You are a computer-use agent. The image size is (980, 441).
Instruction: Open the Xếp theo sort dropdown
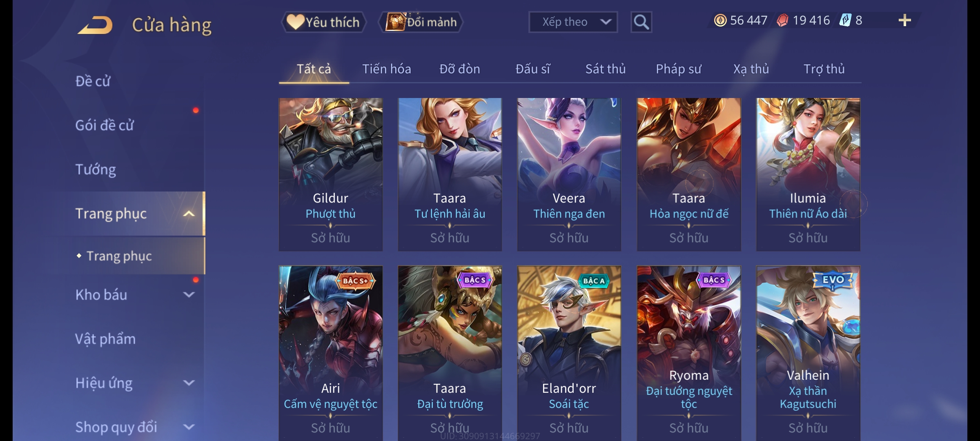(x=573, y=22)
